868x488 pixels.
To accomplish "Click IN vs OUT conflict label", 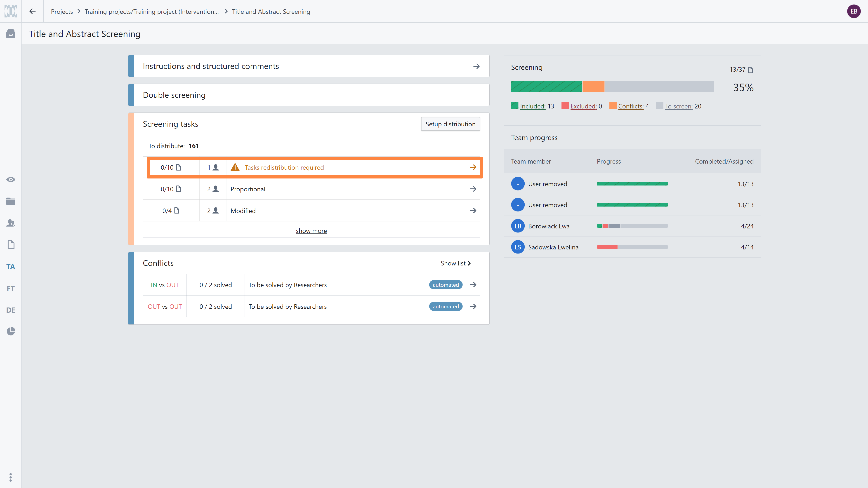I will (x=165, y=285).
